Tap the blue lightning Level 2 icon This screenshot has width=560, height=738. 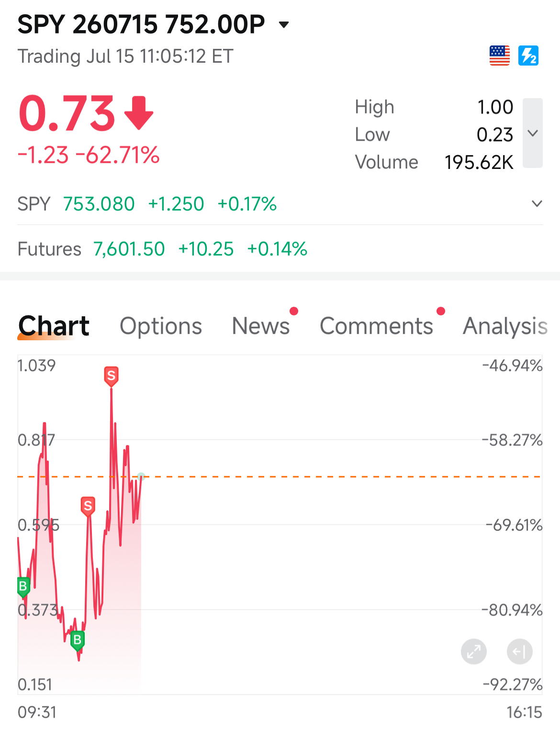pyautogui.click(x=528, y=56)
